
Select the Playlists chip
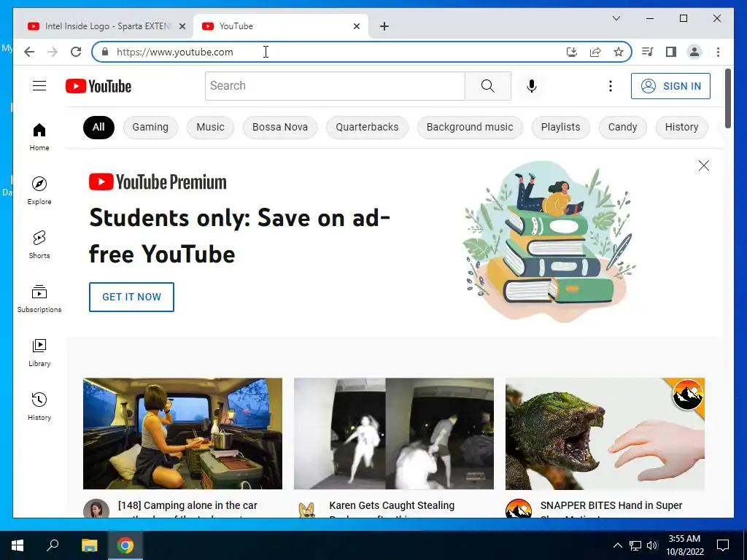(x=561, y=127)
